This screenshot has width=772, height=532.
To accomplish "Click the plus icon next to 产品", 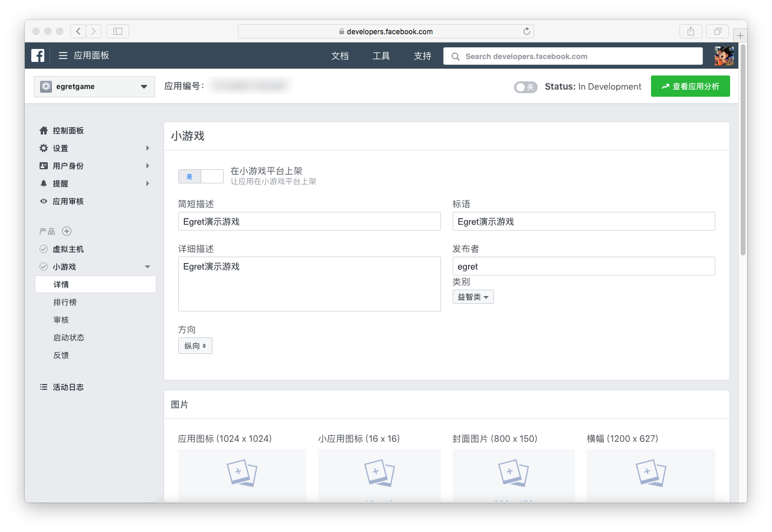I will coord(67,231).
